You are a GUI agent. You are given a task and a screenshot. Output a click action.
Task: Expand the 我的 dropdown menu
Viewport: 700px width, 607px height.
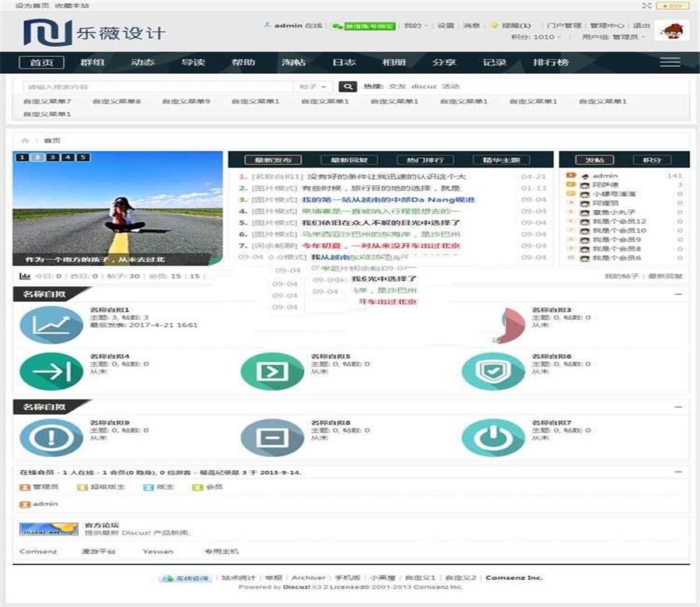click(415, 26)
